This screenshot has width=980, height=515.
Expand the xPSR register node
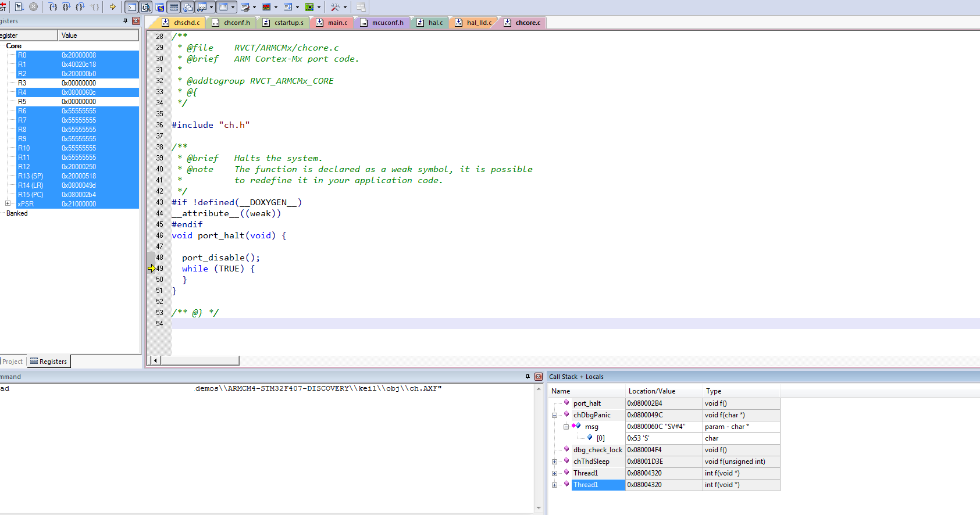click(8, 203)
